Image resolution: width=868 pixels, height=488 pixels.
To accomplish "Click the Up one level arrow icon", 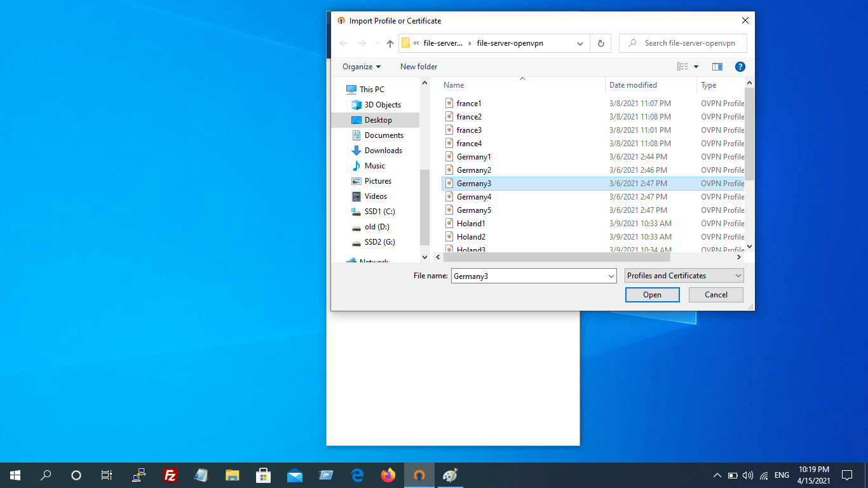I will [x=390, y=44].
